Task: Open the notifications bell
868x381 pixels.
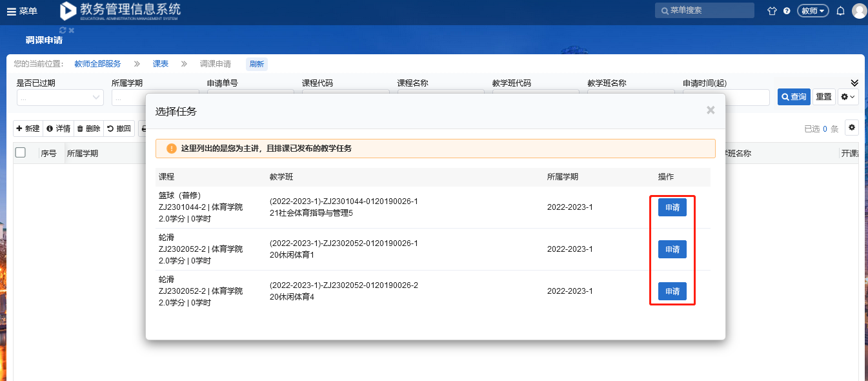Action: coord(840,11)
